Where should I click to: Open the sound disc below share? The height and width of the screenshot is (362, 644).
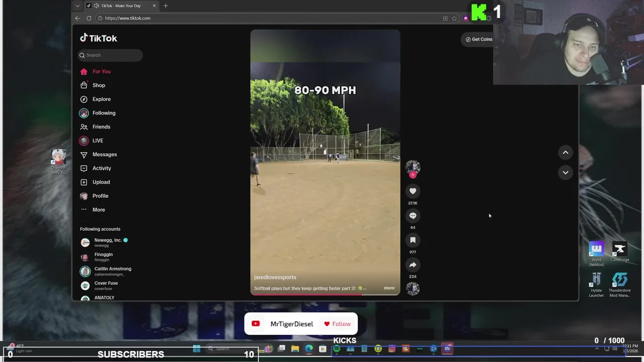pos(413,289)
